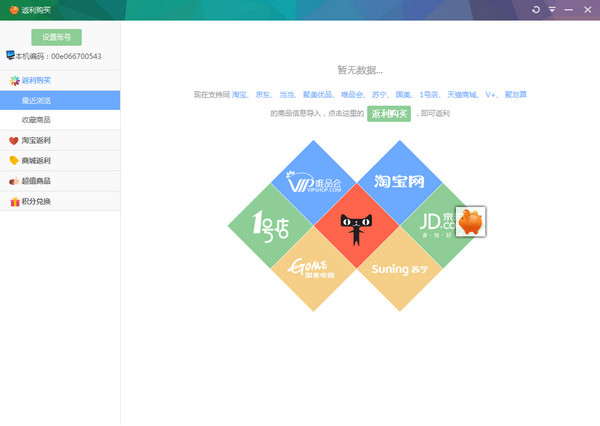Open 超值商品 sidebar item

pos(60,181)
